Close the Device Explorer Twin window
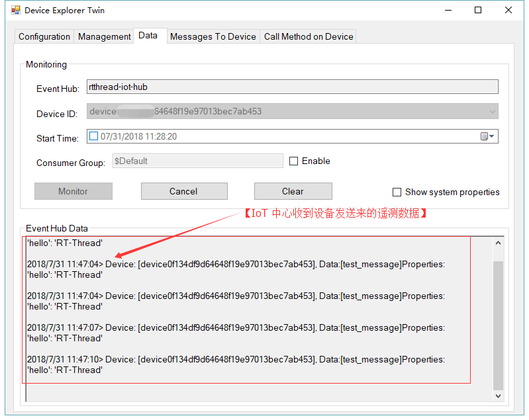Viewport: 529px width, 420px height. coord(508,11)
